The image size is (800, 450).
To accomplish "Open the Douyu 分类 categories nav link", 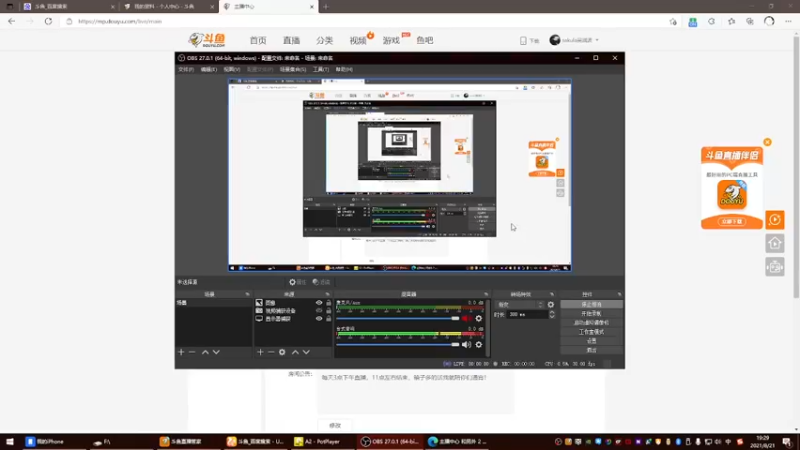I will point(324,40).
